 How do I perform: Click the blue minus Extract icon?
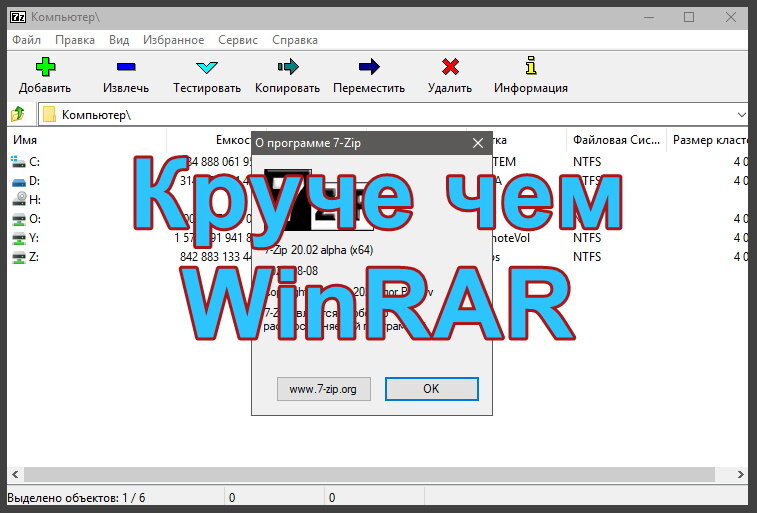click(126, 67)
